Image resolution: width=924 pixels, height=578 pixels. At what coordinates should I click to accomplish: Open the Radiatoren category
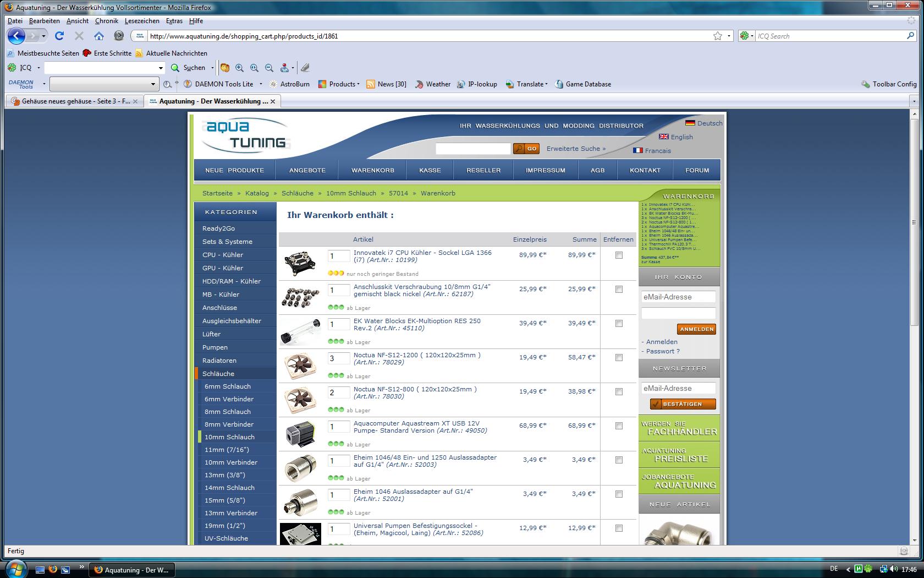(x=219, y=361)
